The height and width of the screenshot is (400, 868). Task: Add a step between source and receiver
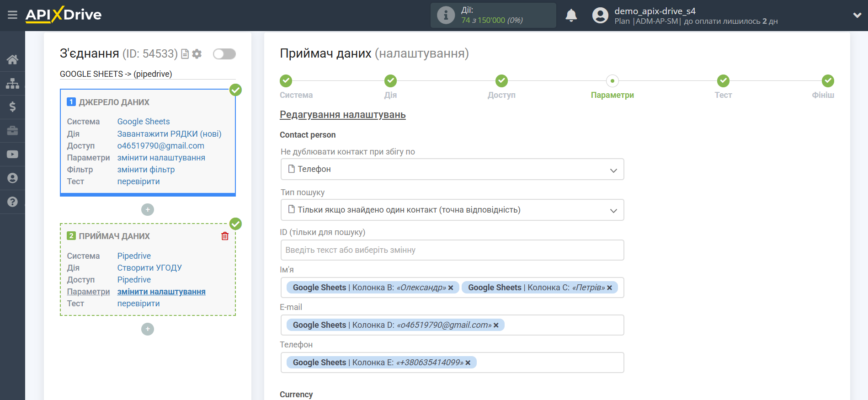pos(148,210)
